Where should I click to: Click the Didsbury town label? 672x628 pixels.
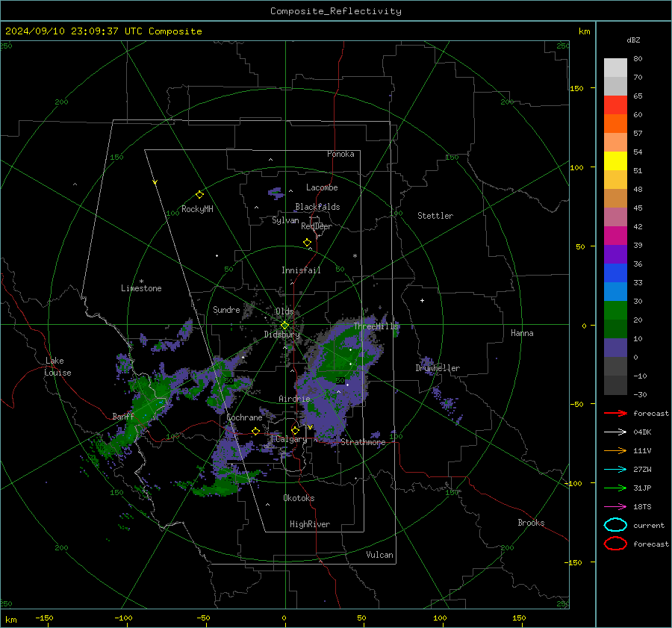282,335
